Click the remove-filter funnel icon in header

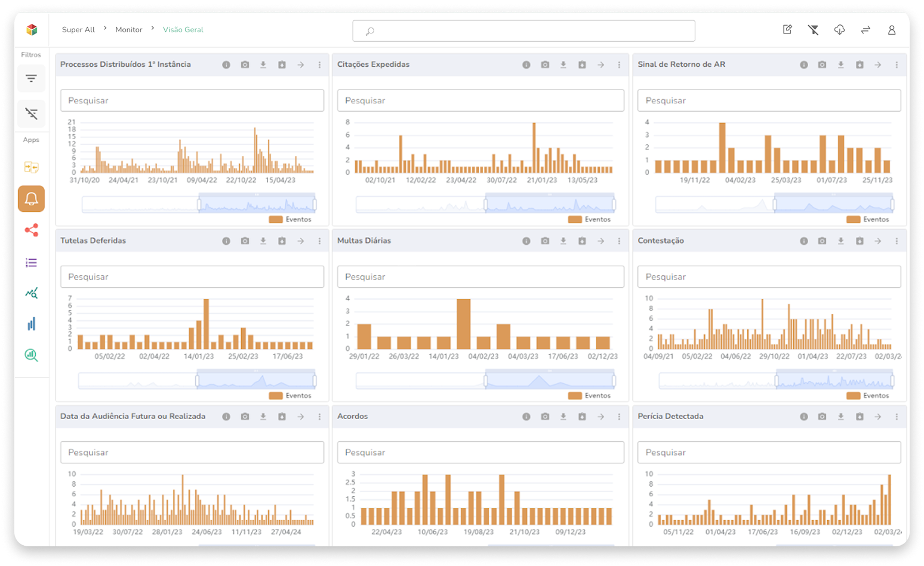pyautogui.click(x=813, y=29)
